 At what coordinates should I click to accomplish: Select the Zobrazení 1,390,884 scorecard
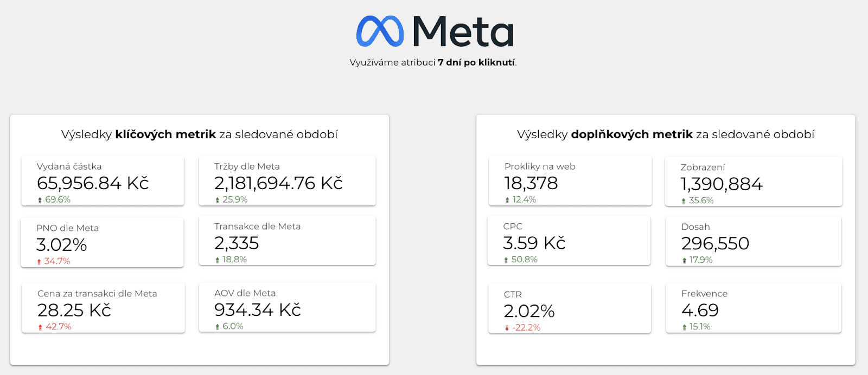click(754, 182)
